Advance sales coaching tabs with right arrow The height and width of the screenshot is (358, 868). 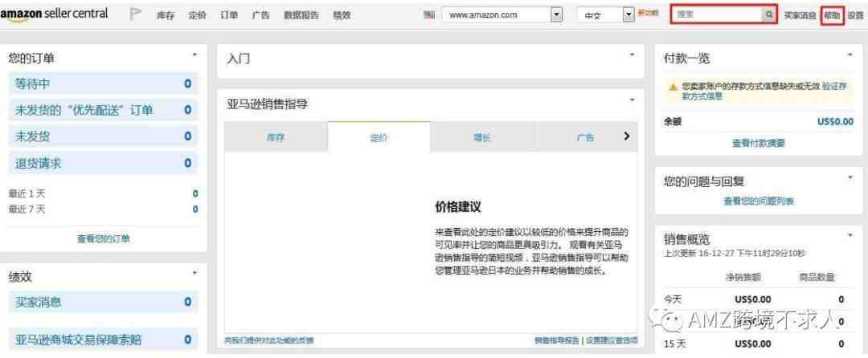point(627,136)
